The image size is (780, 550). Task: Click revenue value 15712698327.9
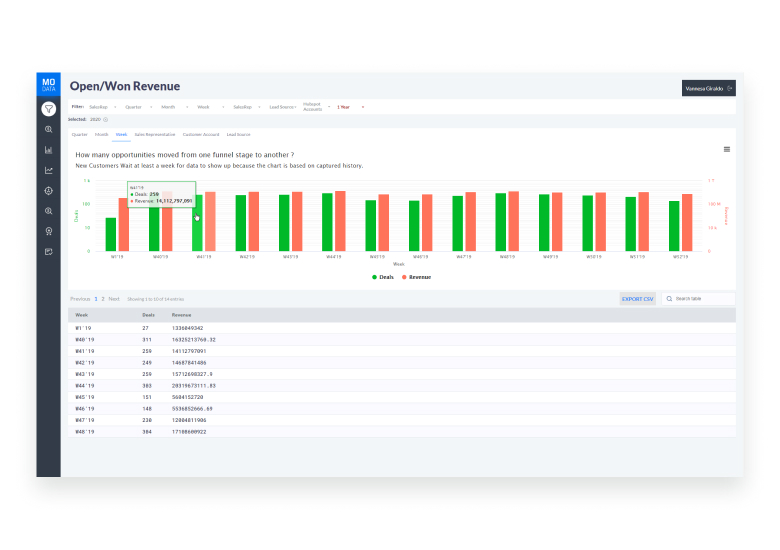pyautogui.click(x=192, y=374)
